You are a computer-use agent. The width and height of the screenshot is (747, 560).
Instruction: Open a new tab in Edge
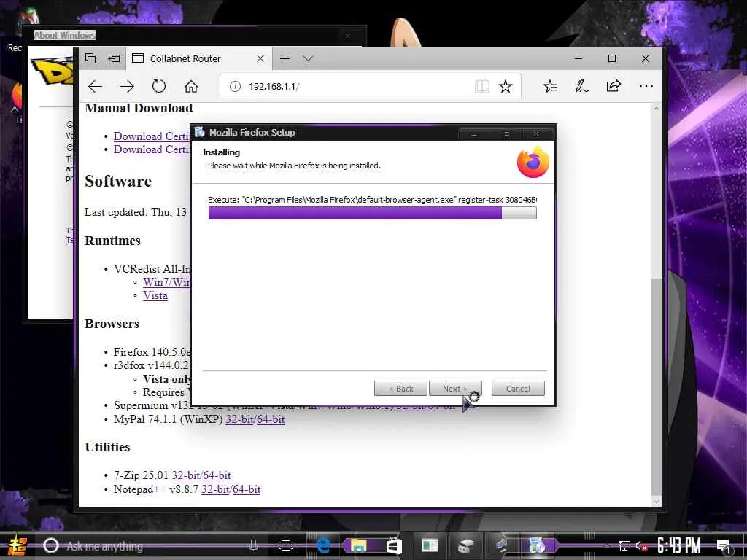pyautogui.click(x=285, y=58)
